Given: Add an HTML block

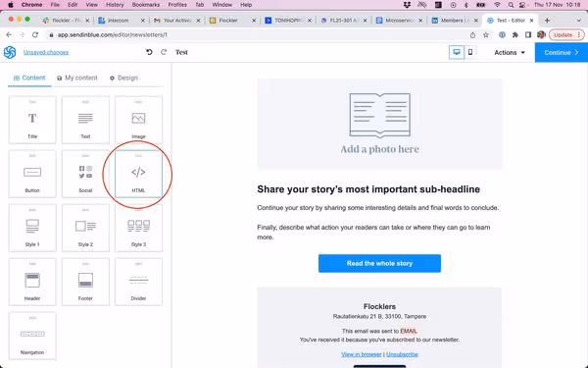Looking at the screenshot, I should tap(138, 174).
